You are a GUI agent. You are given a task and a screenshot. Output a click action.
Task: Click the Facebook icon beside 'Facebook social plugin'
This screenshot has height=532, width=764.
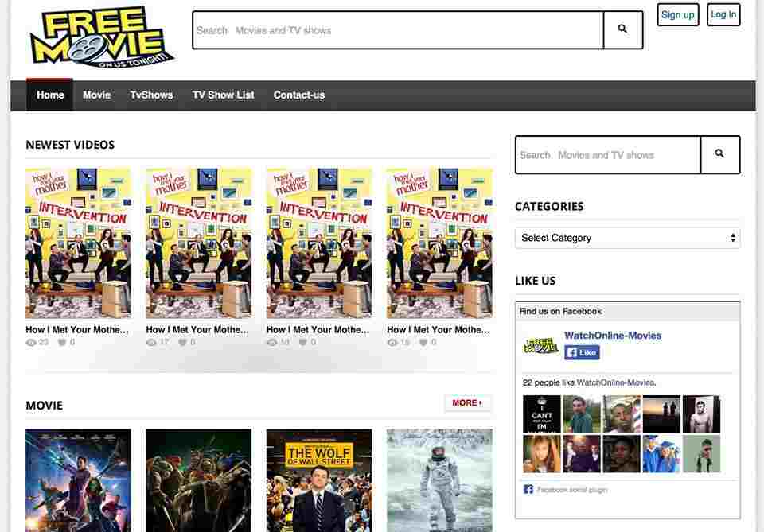(x=528, y=489)
